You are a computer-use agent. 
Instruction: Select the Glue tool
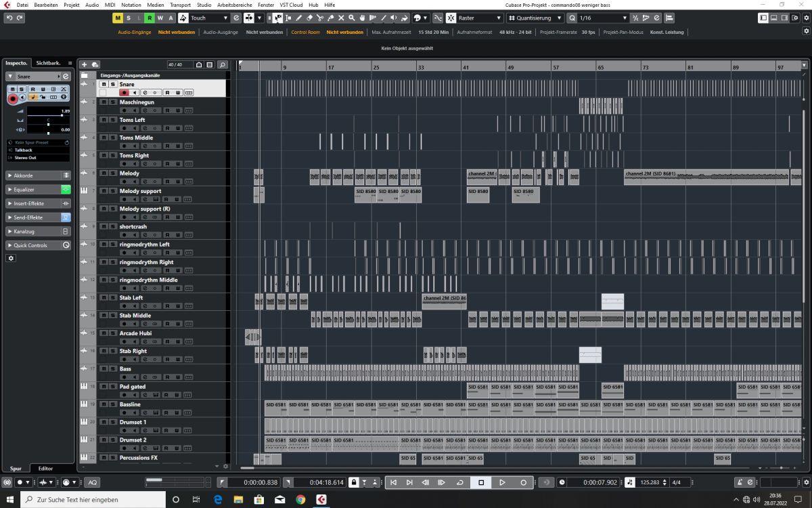click(x=330, y=18)
